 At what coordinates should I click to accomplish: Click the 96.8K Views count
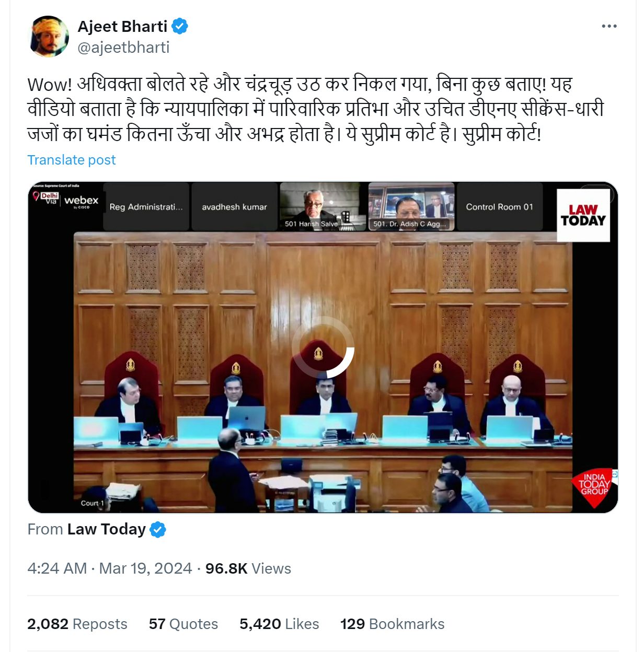click(248, 568)
